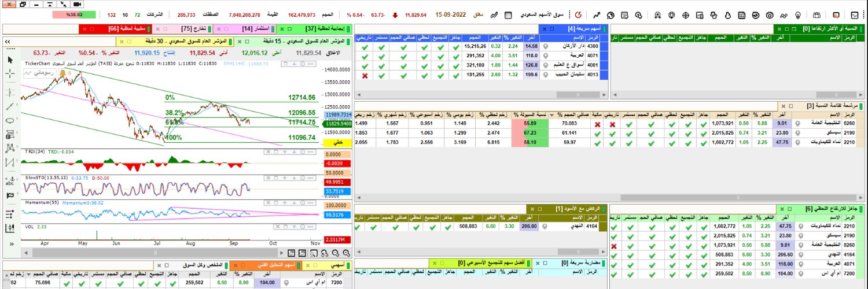Open the chart window icon in top toolbar
Viewport: 868px width, 289px height.
tap(855, 15)
